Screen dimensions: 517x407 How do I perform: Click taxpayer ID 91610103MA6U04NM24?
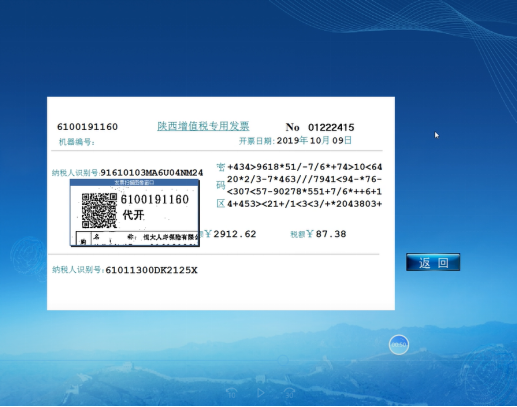pos(152,173)
